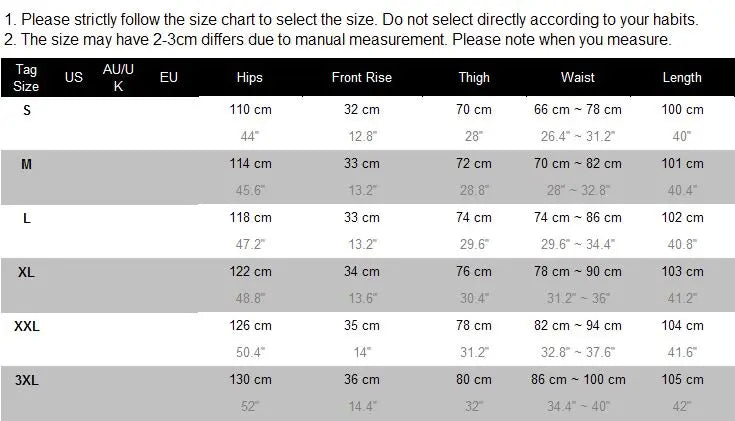
Task: Click the US column header
Action: tap(74, 77)
